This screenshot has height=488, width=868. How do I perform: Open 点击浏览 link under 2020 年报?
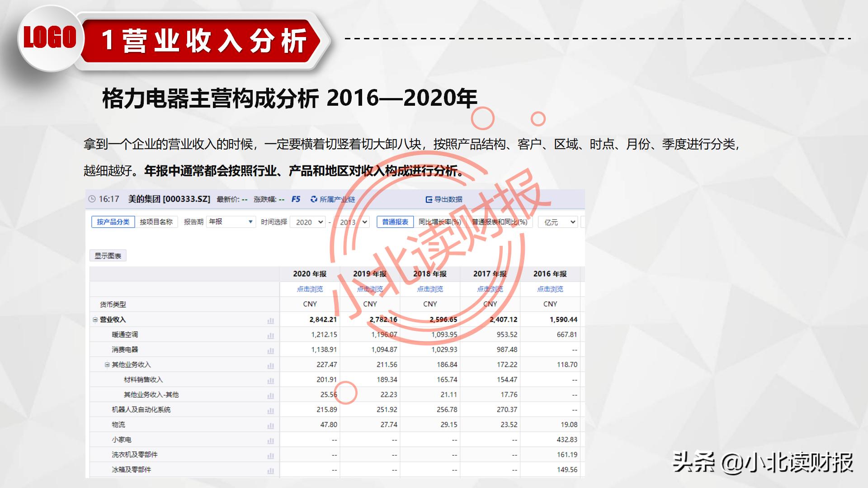click(310, 289)
